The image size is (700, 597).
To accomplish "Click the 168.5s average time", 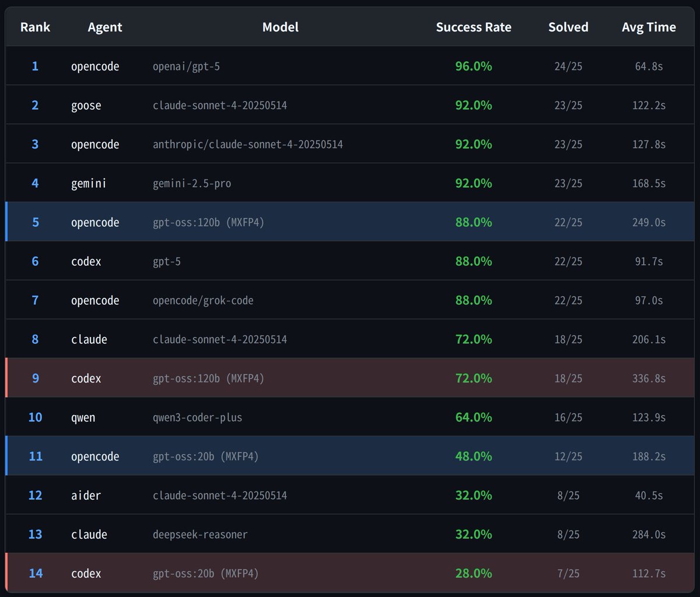I will tap(649, 184).
